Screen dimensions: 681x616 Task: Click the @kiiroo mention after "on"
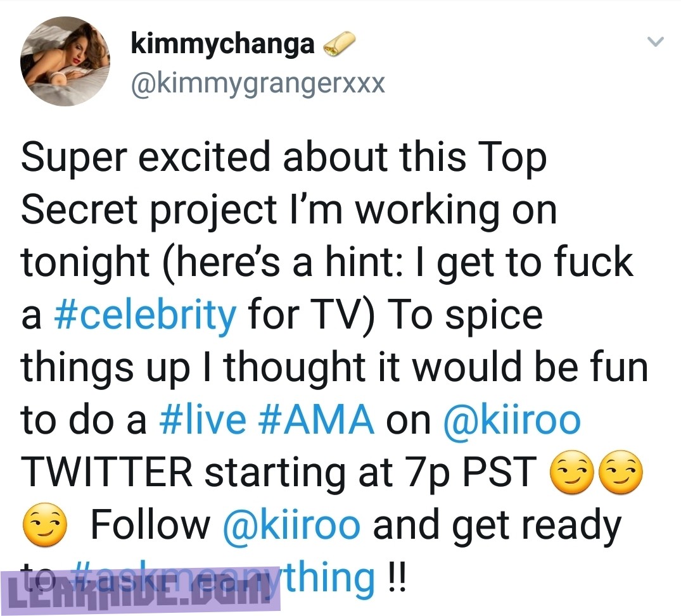511,420
